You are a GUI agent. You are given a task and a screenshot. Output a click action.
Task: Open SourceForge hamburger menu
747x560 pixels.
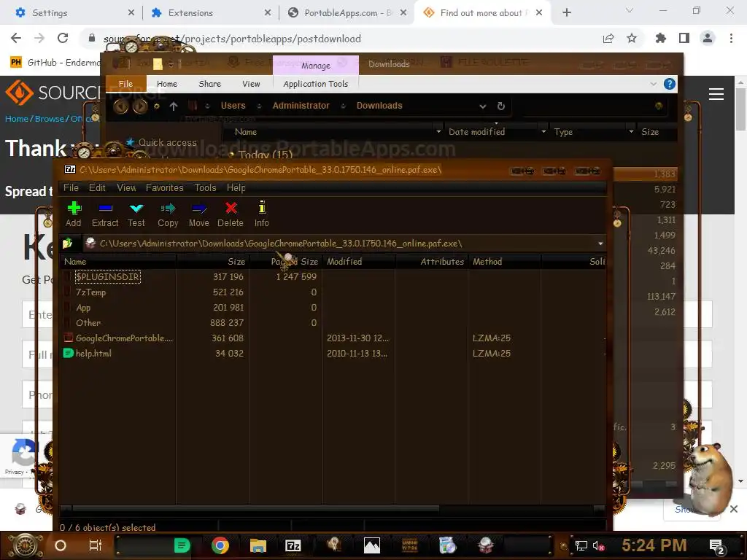pyautogui.click(x=716, y=94)
